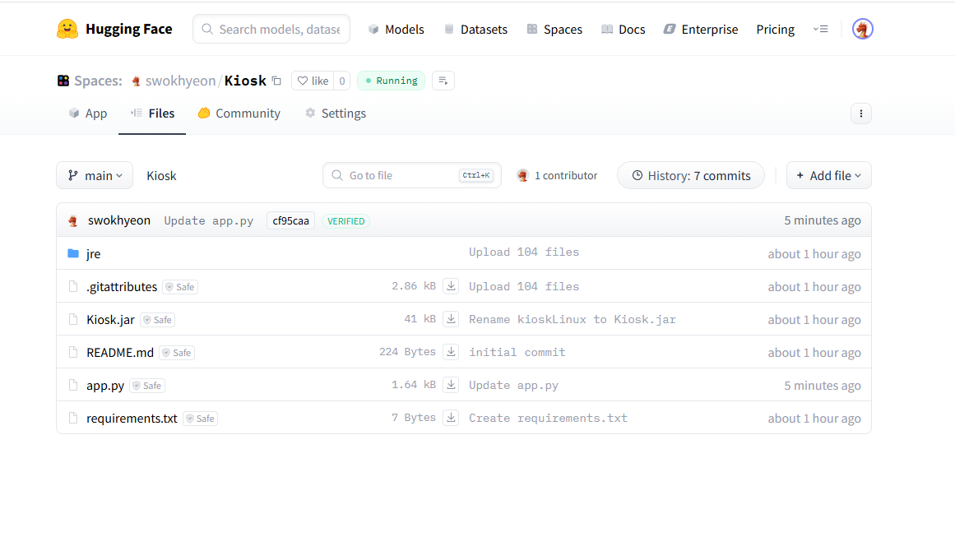The width and height of the screenshot is (955, 560).
Task: Open the Rename kioskLinux to Kiosk.jar commit
Action: click(572, 320)
